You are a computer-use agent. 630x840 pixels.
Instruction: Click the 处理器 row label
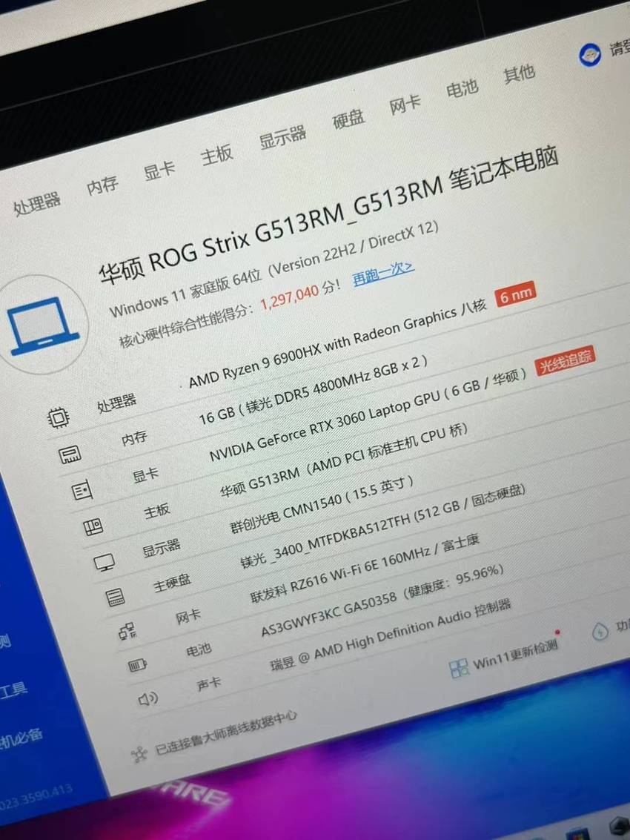(116, 403)
